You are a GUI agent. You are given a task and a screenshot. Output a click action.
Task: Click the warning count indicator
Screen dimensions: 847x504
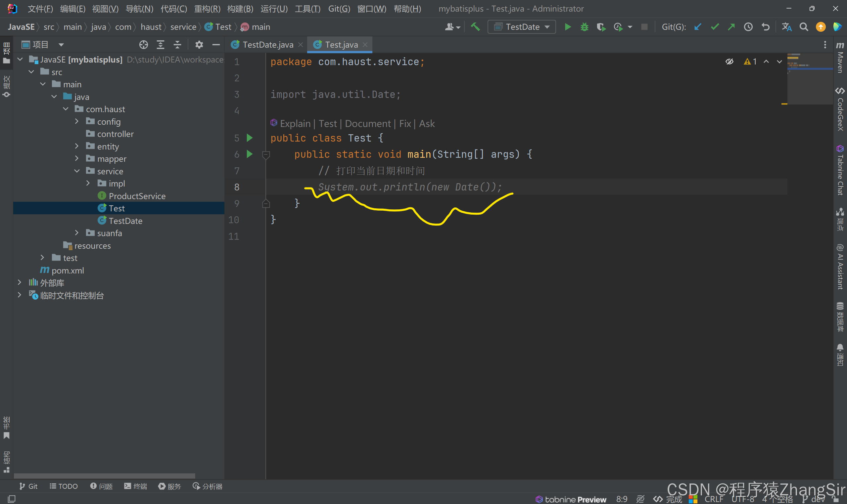[x=750, y=62]
